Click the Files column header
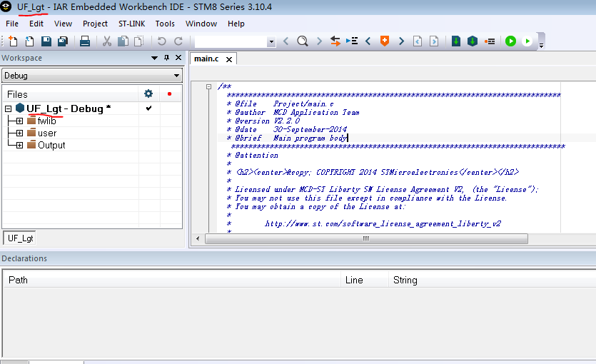This screenshot has height=364, width=596. tap(71, 94)
